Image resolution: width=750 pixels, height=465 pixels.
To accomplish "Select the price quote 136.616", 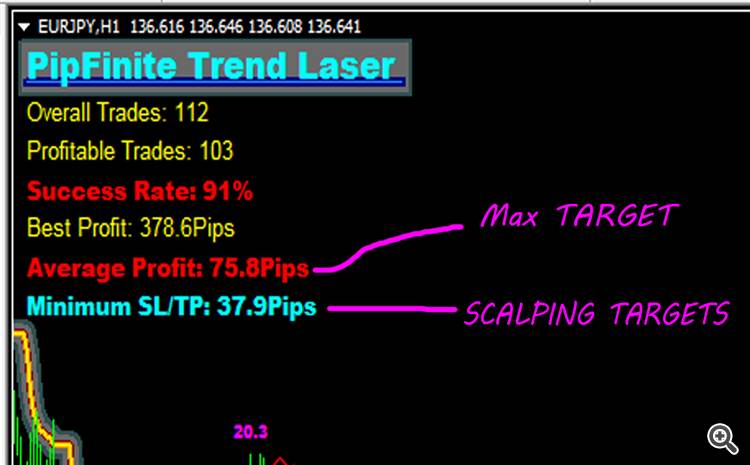I will tap(157, 26).
